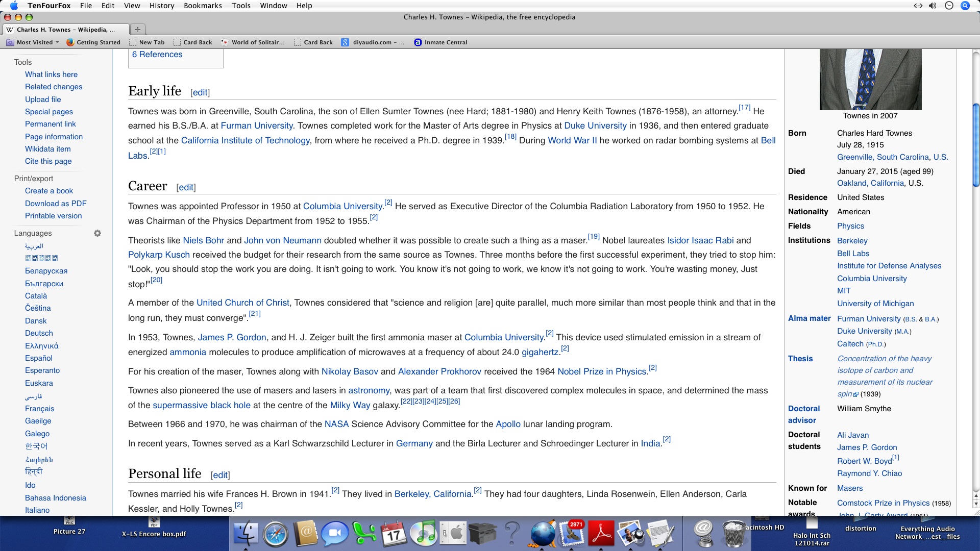Open the Bookmarks menu
Image resolution: width=980 pixels, height=551 pixels.
(203, 6)
